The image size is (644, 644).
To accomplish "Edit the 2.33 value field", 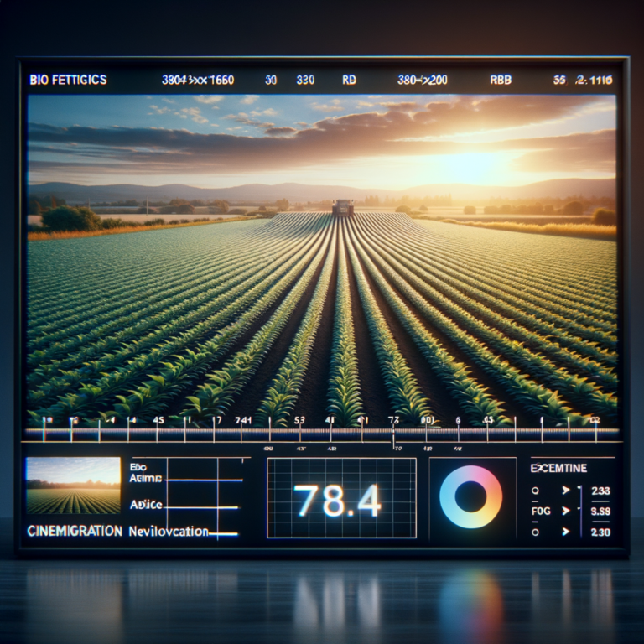I will 600,491.
